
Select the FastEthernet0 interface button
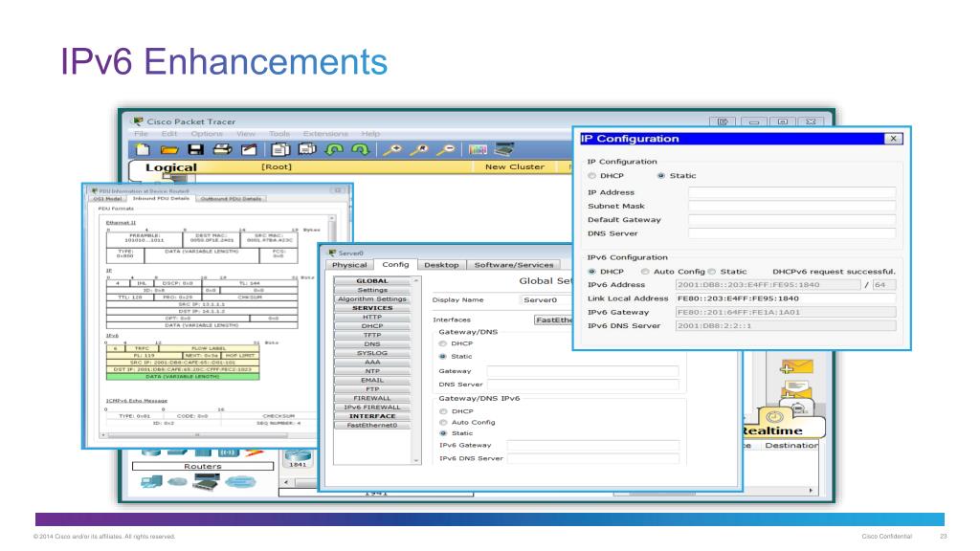[x=372, y=425]
